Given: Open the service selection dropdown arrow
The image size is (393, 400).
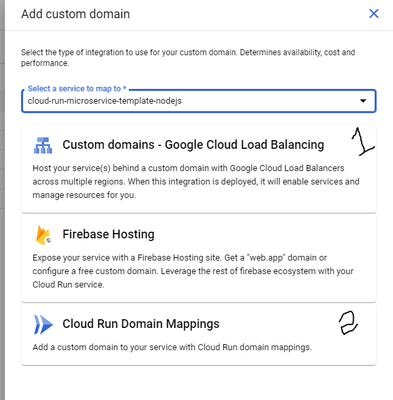Looking at the screenshot, I should tap(363, 101).
